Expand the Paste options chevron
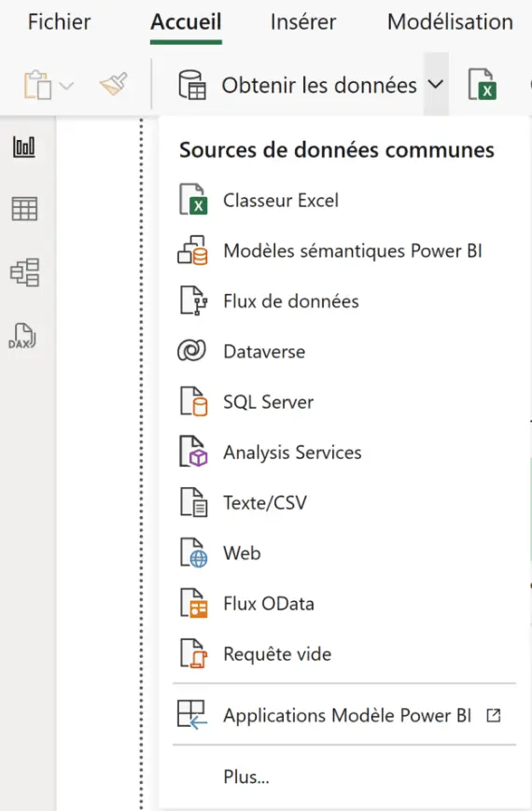The image size is (532, 811). [67, 85]
